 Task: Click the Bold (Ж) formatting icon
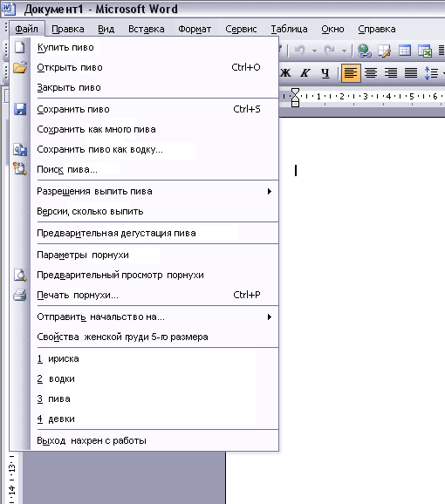click(x=284, y=73)
